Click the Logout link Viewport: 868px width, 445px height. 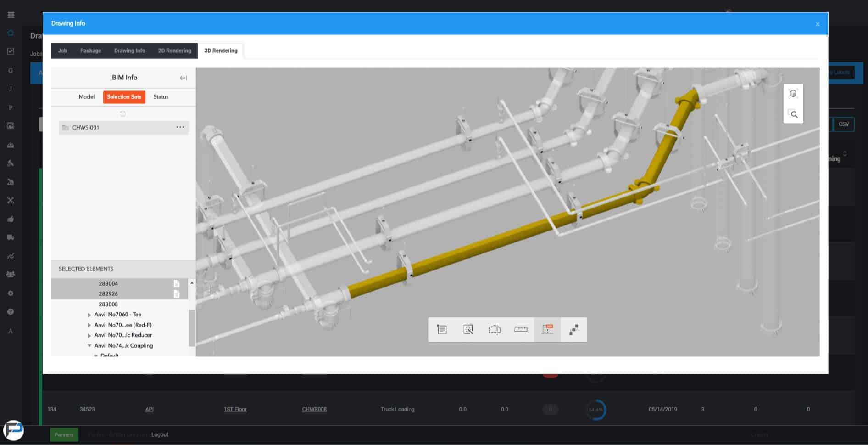click(160, 434)
